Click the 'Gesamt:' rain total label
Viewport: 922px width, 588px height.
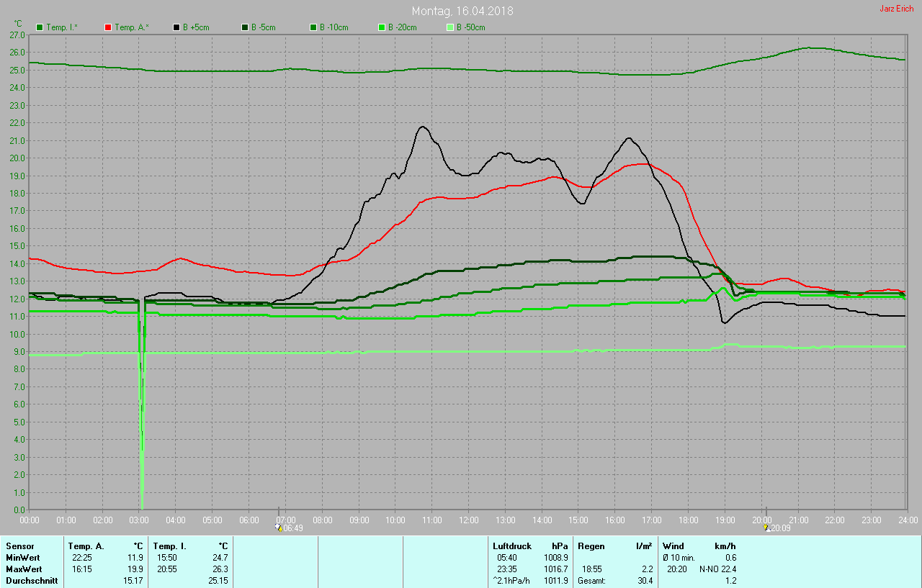click(x=591, y=581)
